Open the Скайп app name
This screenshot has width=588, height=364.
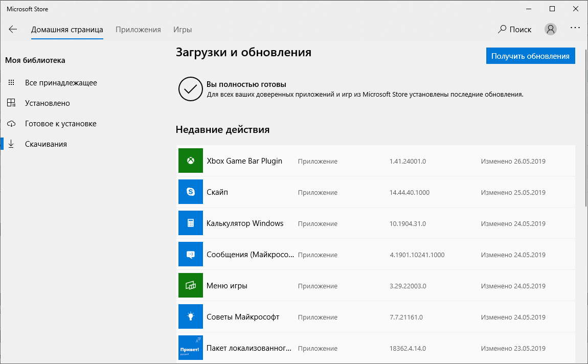point(217,192)
